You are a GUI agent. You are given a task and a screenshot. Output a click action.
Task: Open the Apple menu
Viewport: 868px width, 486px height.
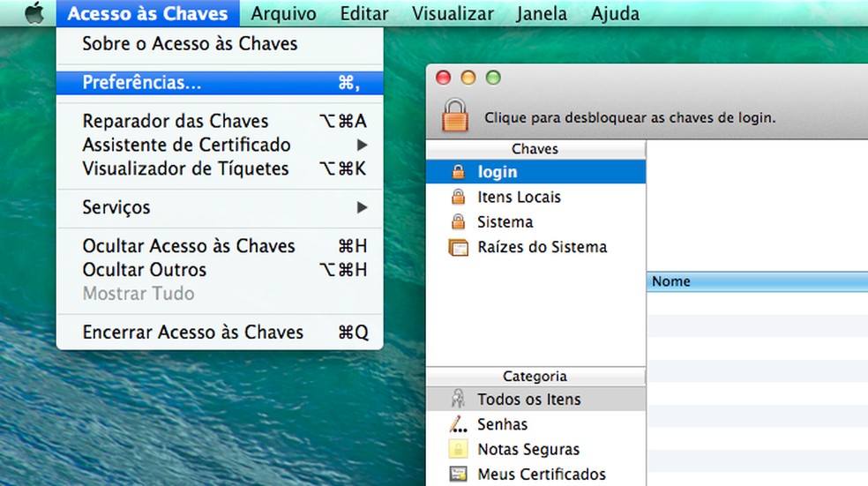34,12
